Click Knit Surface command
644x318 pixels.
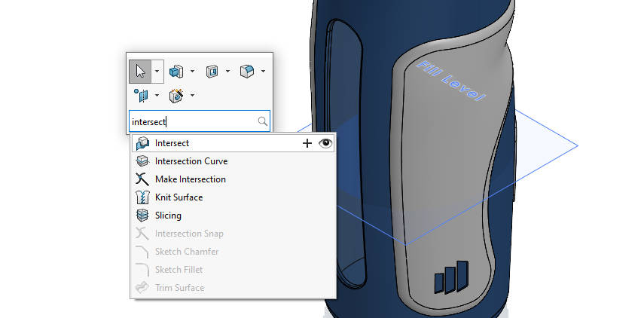(179, 197)
